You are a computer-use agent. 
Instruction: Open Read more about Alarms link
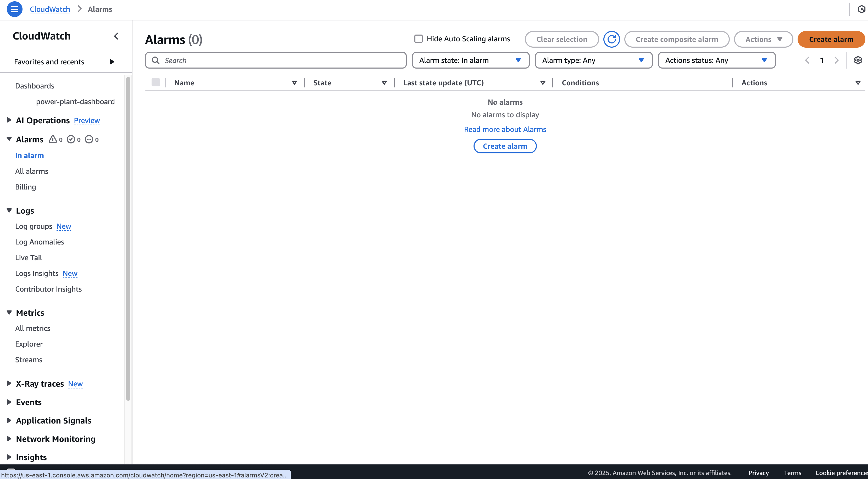(505, 129)
